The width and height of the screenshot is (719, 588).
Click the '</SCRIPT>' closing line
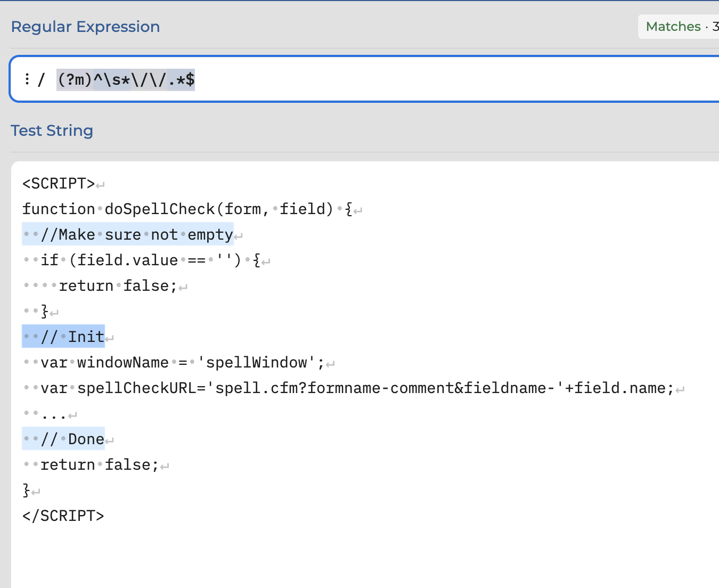63,516
